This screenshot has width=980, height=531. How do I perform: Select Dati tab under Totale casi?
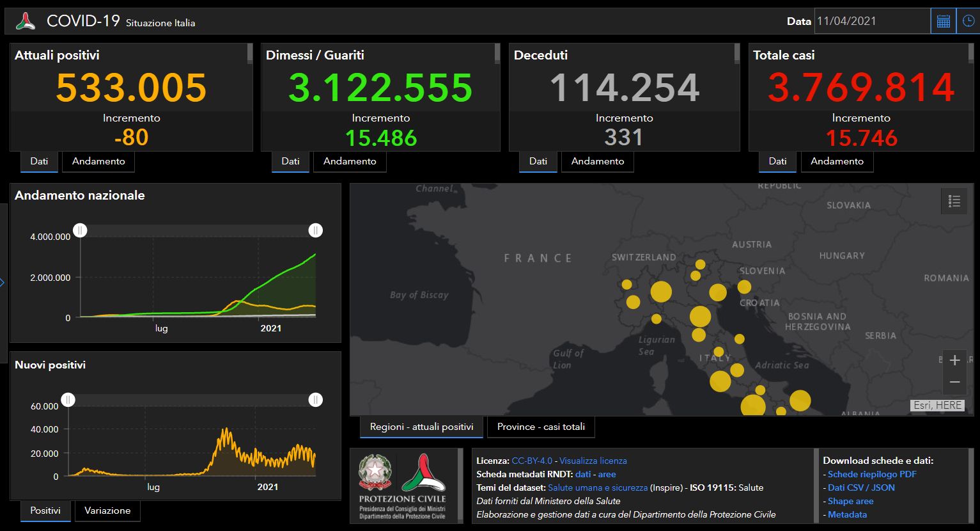777,161
